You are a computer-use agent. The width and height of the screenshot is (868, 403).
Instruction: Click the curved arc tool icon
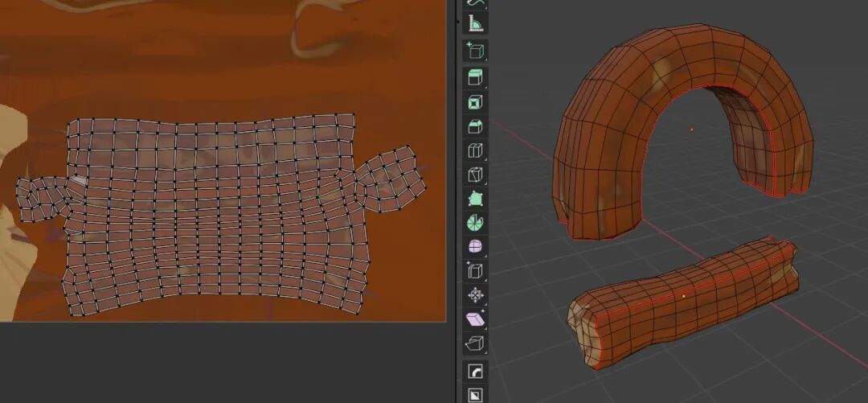(x=476, y=371)
